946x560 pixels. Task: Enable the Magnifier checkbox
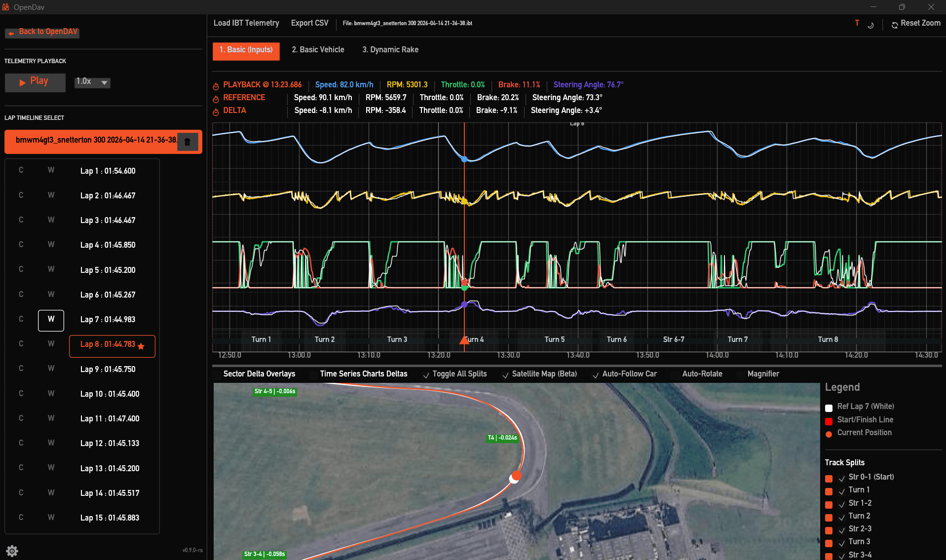click(741, 375)
